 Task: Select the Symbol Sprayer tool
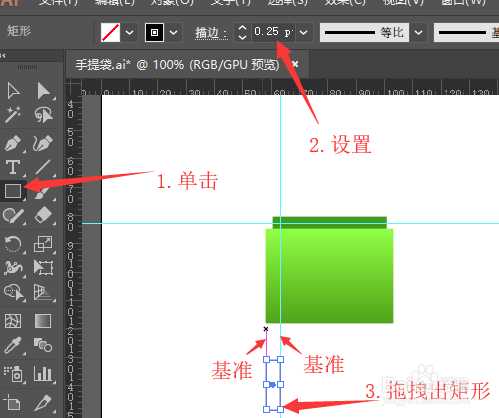pos(13,374)
